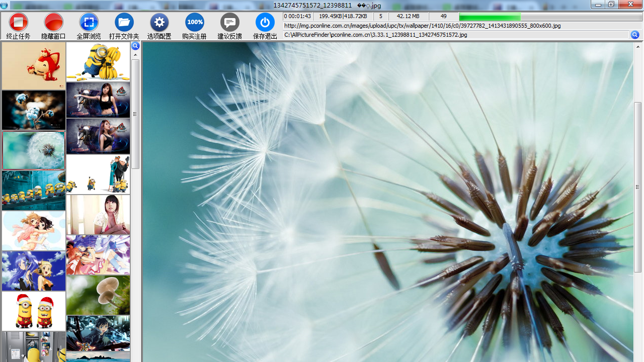Hide the window with 隐藏窗口
Viewport: 644px width, 362px height.
(x=53, y=23)
